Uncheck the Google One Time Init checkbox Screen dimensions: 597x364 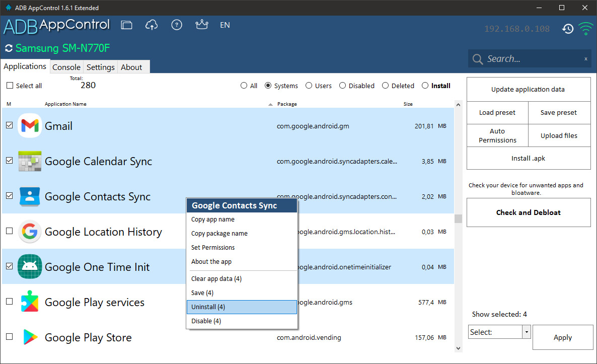pos(10,266)
